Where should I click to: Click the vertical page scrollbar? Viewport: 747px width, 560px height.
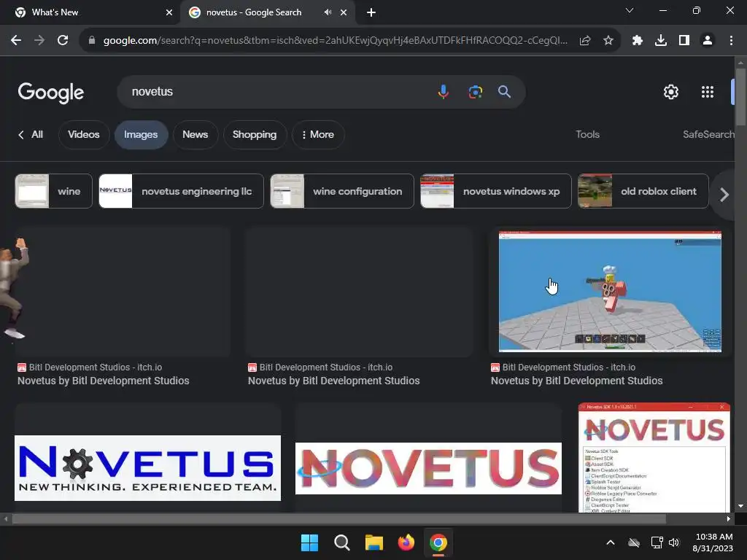[x=740, y=98]
